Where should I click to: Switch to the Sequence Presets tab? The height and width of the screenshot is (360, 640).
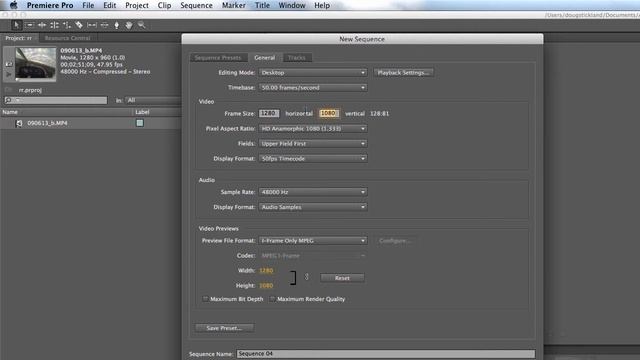point(218,58)
